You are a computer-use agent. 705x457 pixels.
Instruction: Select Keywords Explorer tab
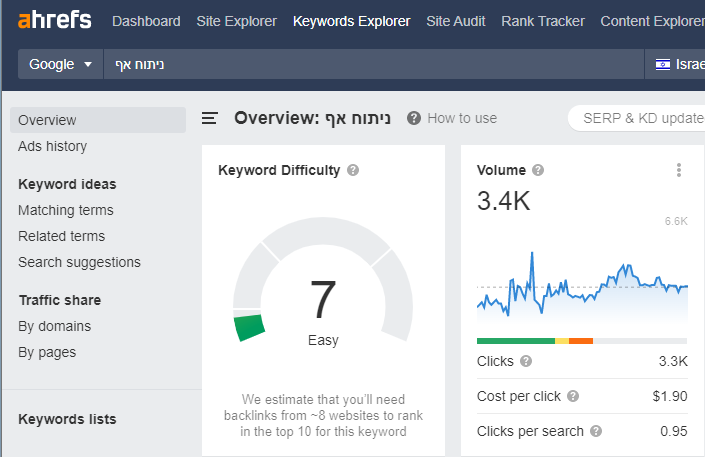tap(352, 21)
